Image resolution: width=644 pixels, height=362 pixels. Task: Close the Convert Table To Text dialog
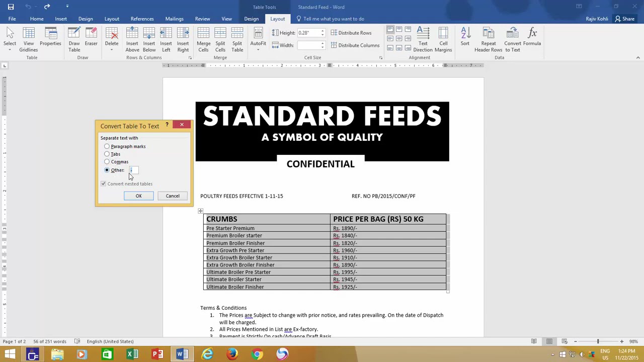pos(182,125)
